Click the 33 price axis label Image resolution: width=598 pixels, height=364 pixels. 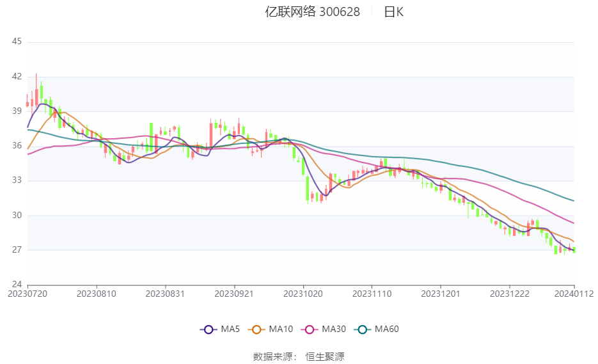click(x=17, y=180)
